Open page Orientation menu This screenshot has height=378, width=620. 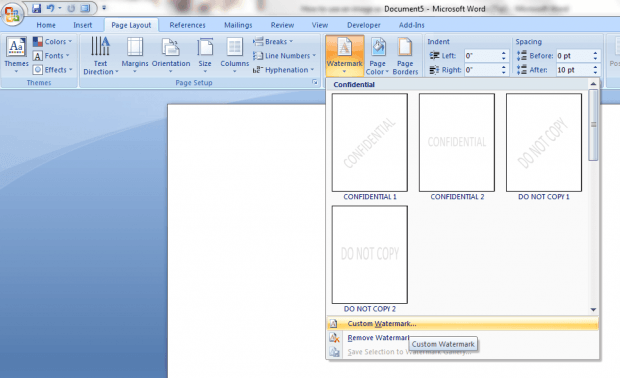click(x=171, y=55)
